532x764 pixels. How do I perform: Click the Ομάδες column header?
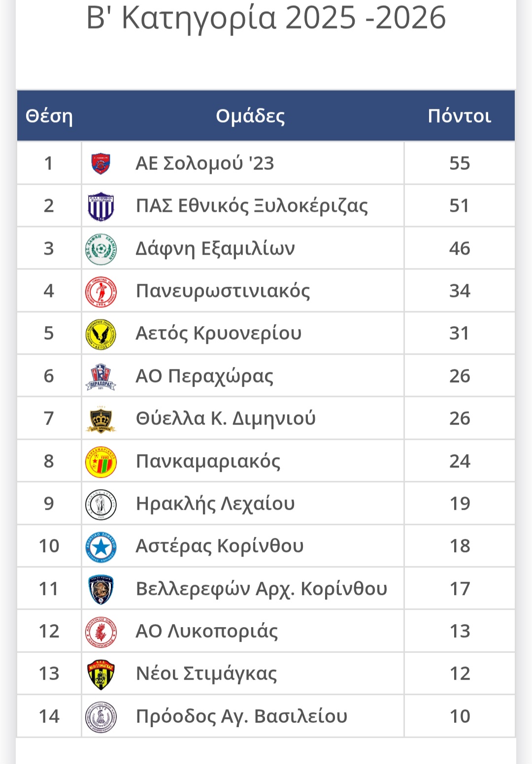250,116
